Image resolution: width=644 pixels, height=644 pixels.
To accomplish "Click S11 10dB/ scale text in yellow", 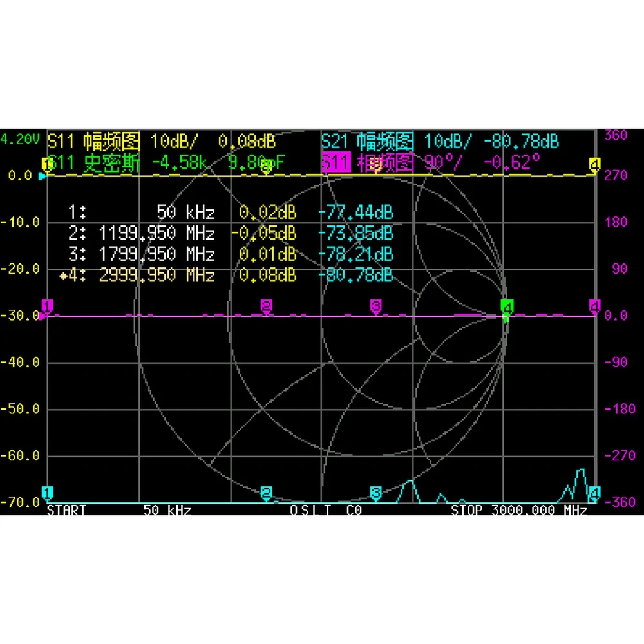I will [x=174, y=142].
